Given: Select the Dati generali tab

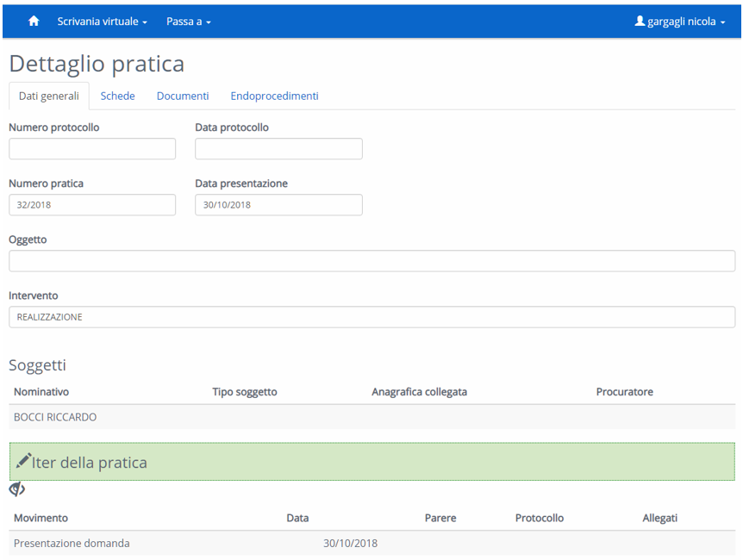Looking at the screenshot, I should click(x=48, y=96).
